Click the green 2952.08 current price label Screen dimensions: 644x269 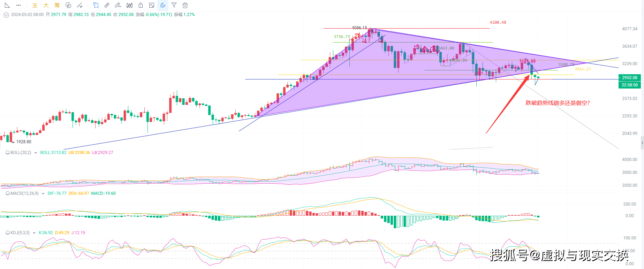click(x=629, y=78)
